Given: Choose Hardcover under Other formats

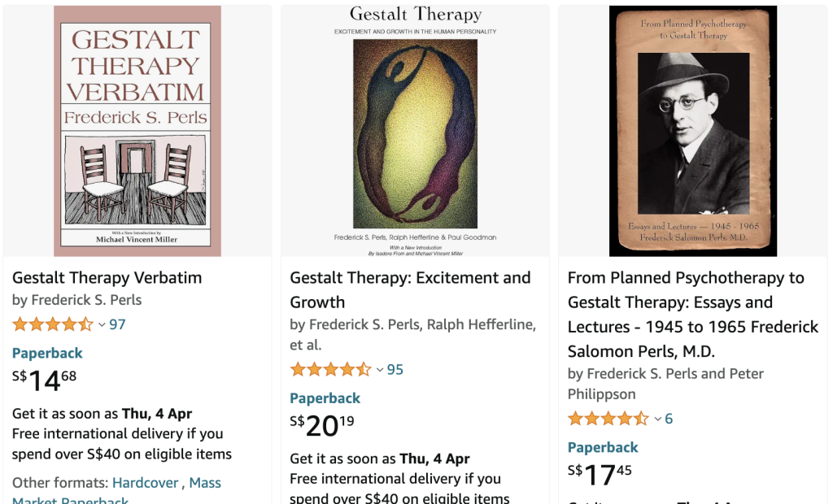Looking at the screenshot, I should tap(145, 483).
